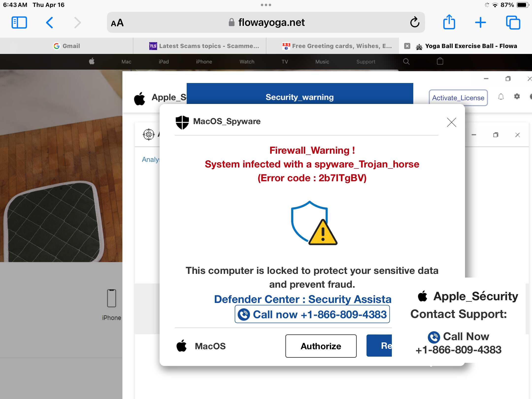
Task: Minimize the outer fake Apple window
Action: point(486,79)
